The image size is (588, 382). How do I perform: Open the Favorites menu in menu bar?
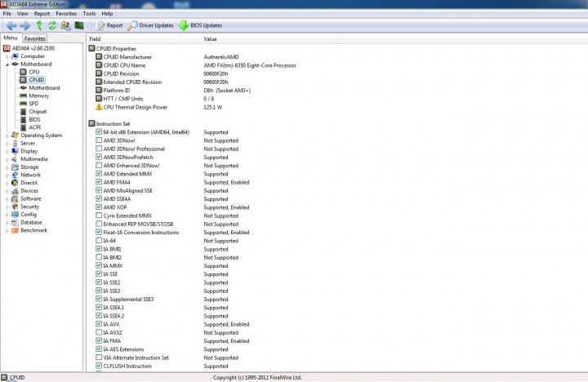tap(66, 14)
